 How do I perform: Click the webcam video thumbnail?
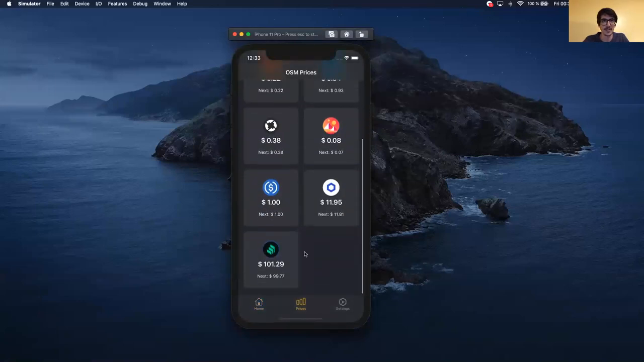click(606, 21)
